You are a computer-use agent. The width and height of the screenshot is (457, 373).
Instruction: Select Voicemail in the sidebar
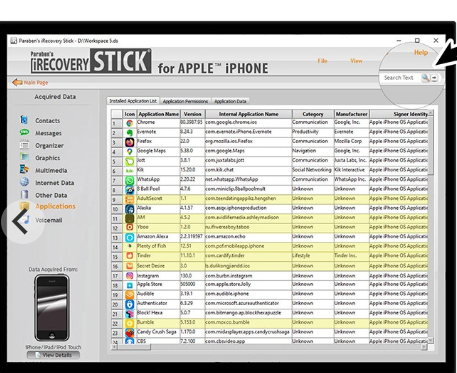tap(49, 220)
